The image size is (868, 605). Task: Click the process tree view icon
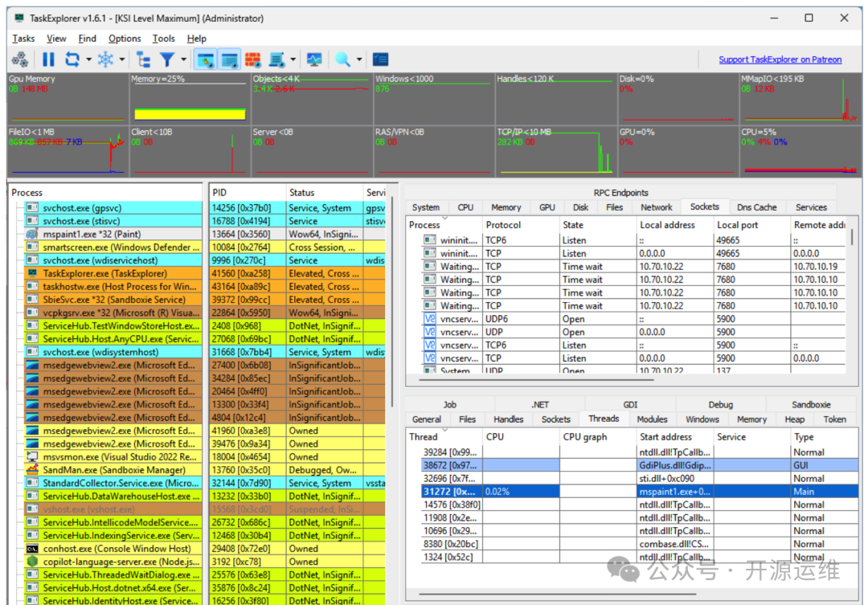point(143,59)
